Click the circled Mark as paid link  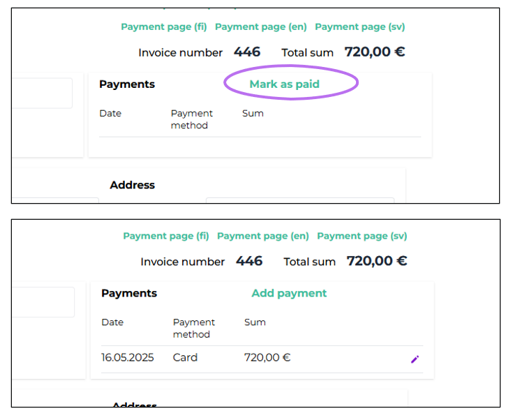click(x=285, y=84)
